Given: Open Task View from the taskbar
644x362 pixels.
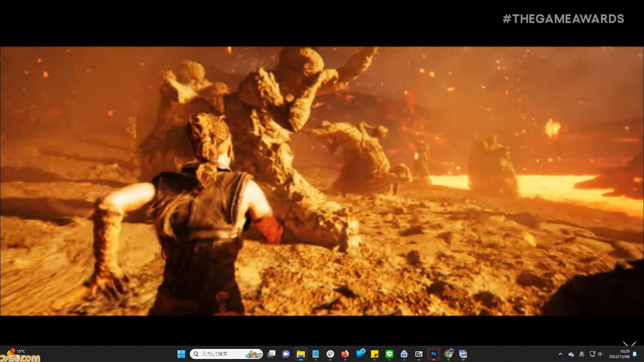Looking at the screenshot, I should point(272,354).
